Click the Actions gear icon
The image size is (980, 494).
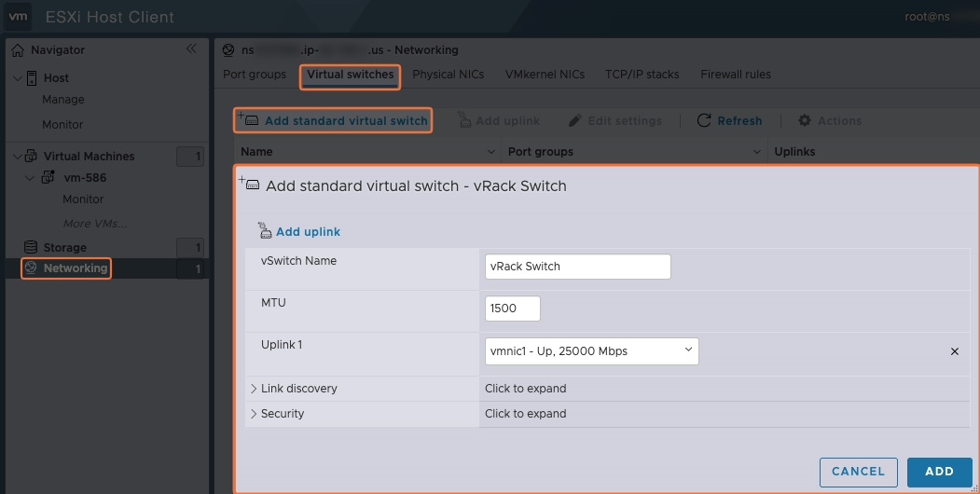805,120
